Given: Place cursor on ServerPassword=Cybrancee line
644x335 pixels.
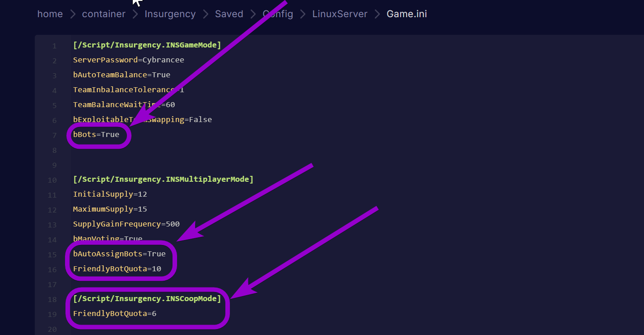Looking at the screenshot, I should (128, 60).
